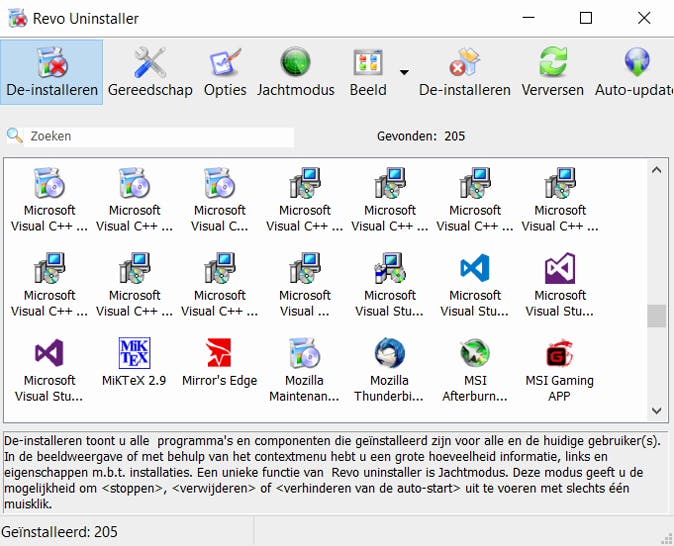Click the program list scroll-up arrow

pos(656,170)
